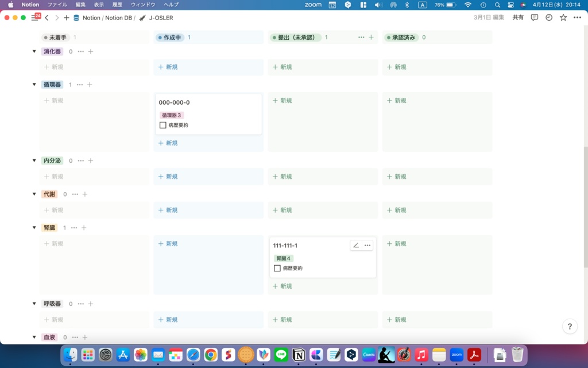
Task: Open Notion help question mark
Action: click(570, 327)
